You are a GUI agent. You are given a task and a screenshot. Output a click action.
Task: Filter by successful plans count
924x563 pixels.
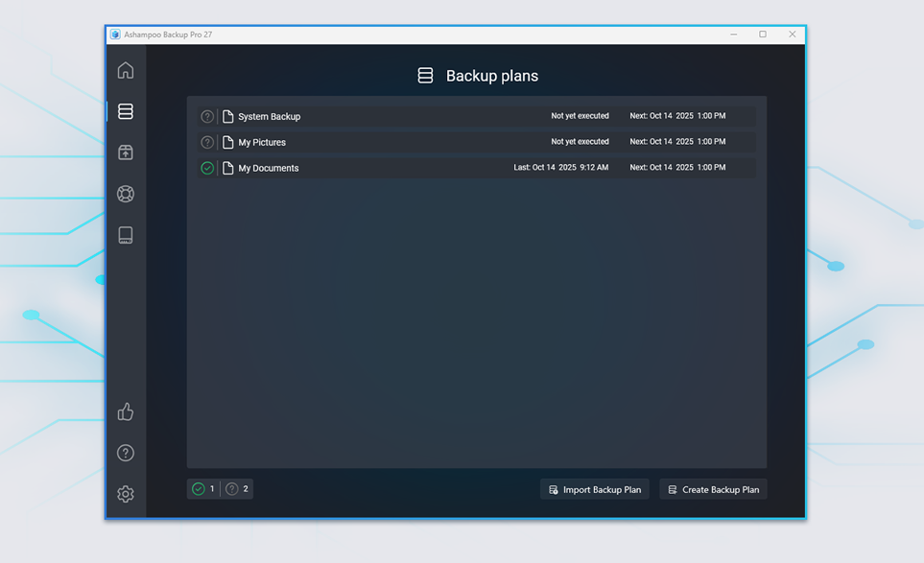coord(203,489)
